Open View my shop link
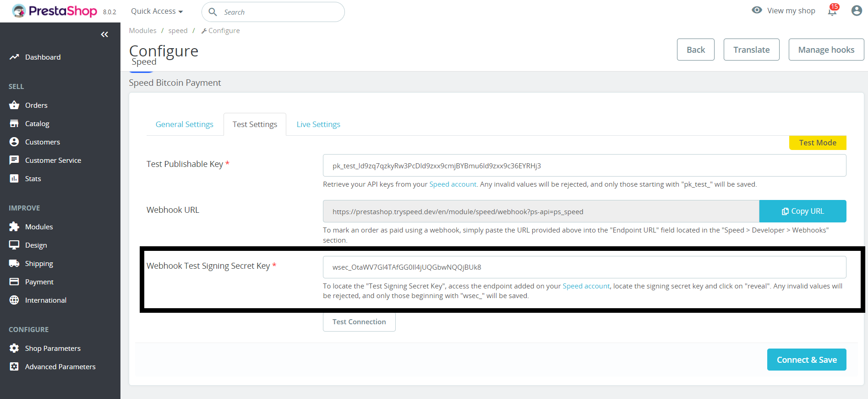Viewport: 868px width, 399px height. click(791, 11)
